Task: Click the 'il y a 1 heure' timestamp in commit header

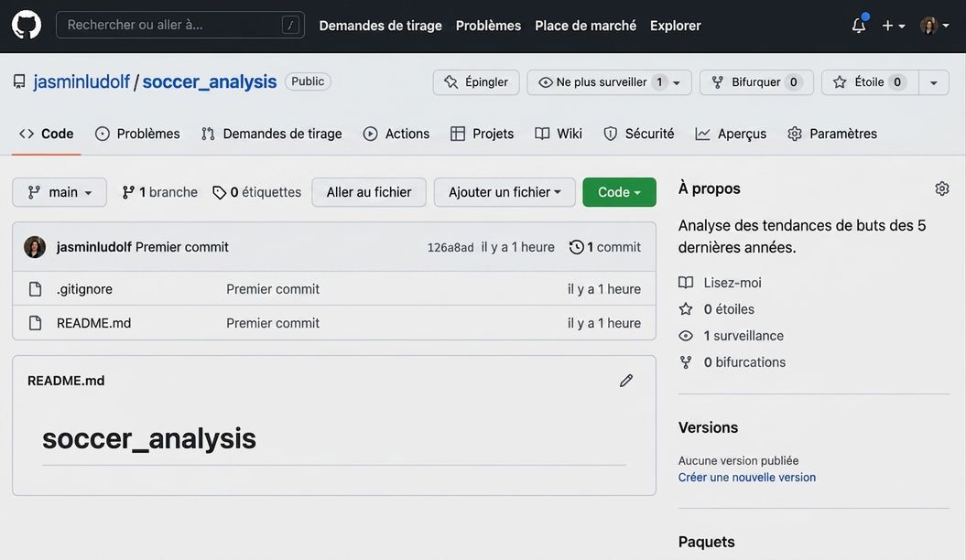Action: 517,247
